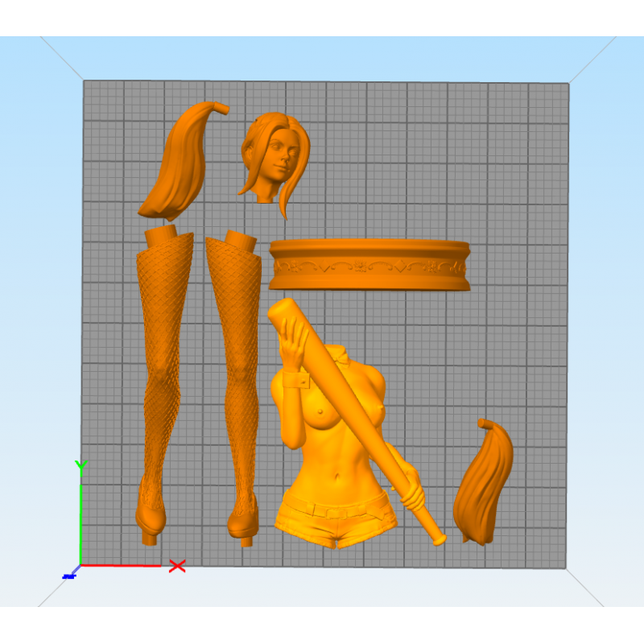Click the red X axis marker

(x=178, y=566)
